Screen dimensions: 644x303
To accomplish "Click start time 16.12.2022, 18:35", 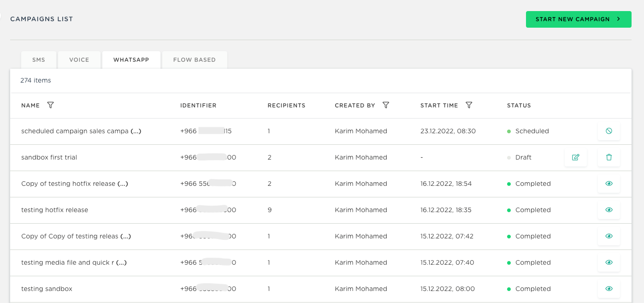I will [446, 210].
